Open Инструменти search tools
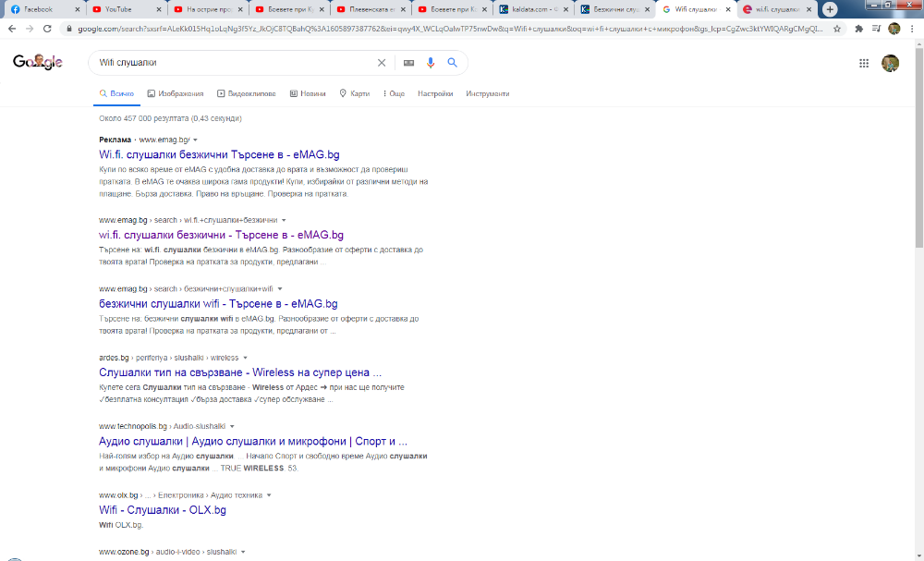 click(x=487, y=93)
